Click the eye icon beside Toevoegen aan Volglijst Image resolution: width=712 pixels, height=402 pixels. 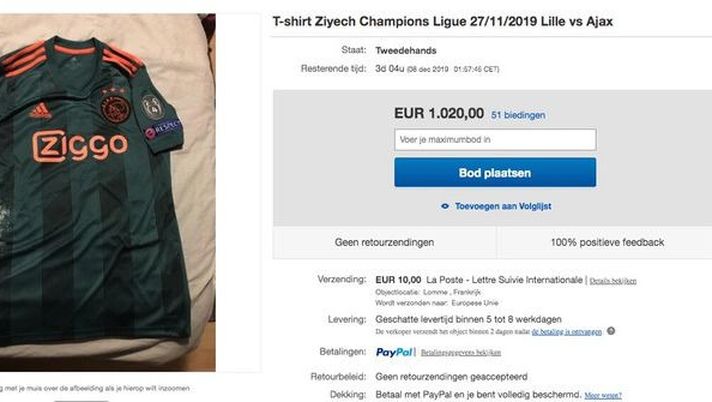click(445, 206)
